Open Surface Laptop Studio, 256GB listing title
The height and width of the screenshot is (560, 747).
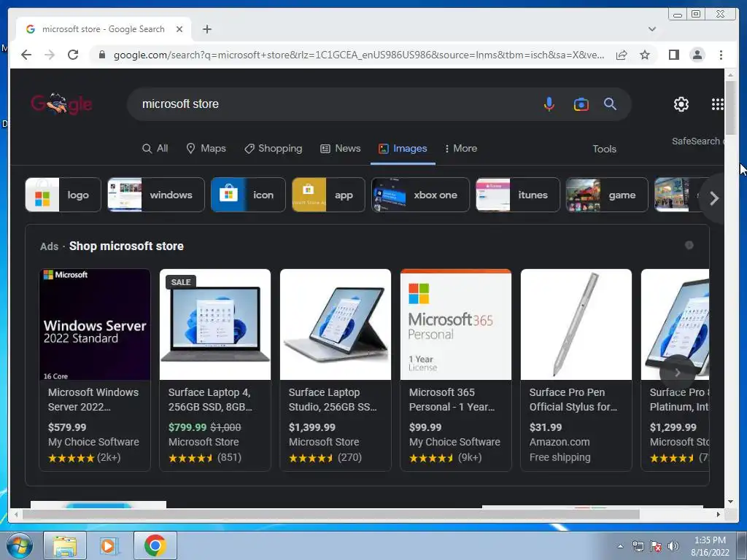point(333,400)
